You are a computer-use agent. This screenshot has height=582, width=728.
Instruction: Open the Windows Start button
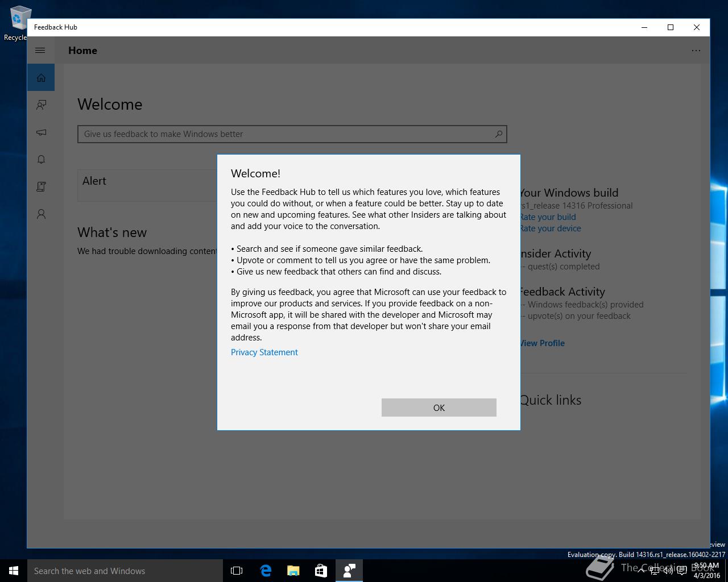point(14,571)
